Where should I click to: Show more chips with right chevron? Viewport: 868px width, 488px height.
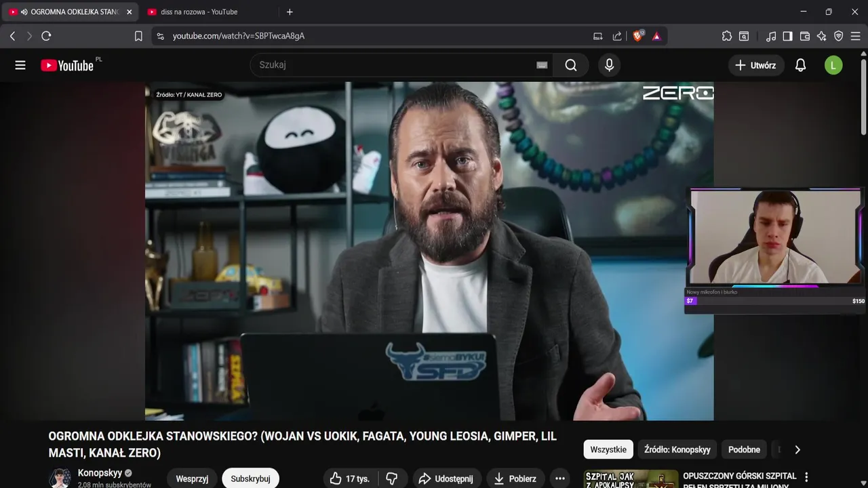click(797, 449)
